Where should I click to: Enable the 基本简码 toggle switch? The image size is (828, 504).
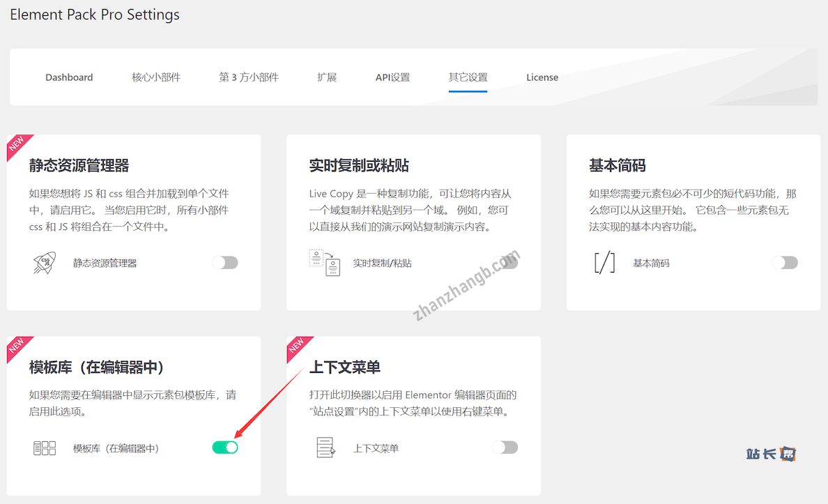pos(785,263)
